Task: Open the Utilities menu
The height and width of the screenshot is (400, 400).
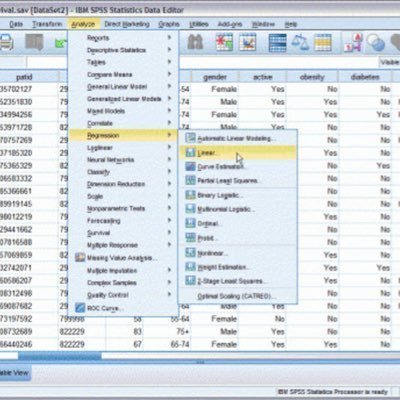Action: tap(199, 24)
